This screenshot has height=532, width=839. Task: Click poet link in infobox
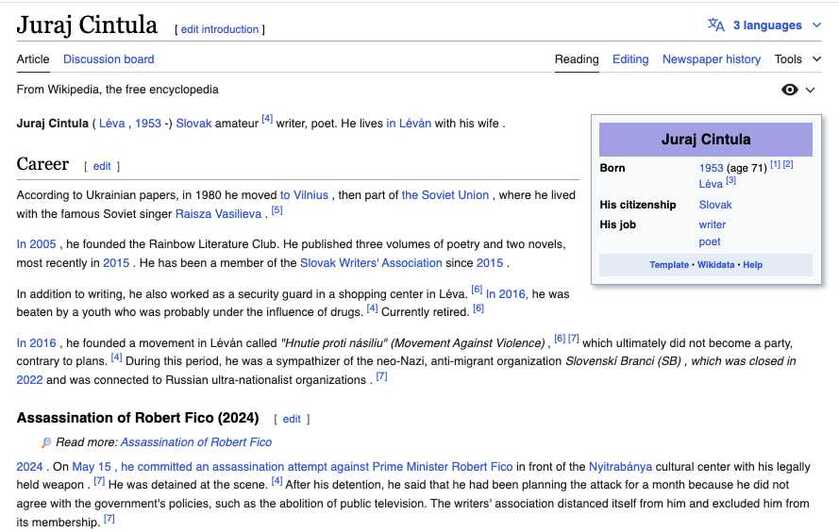coord(710,241)
